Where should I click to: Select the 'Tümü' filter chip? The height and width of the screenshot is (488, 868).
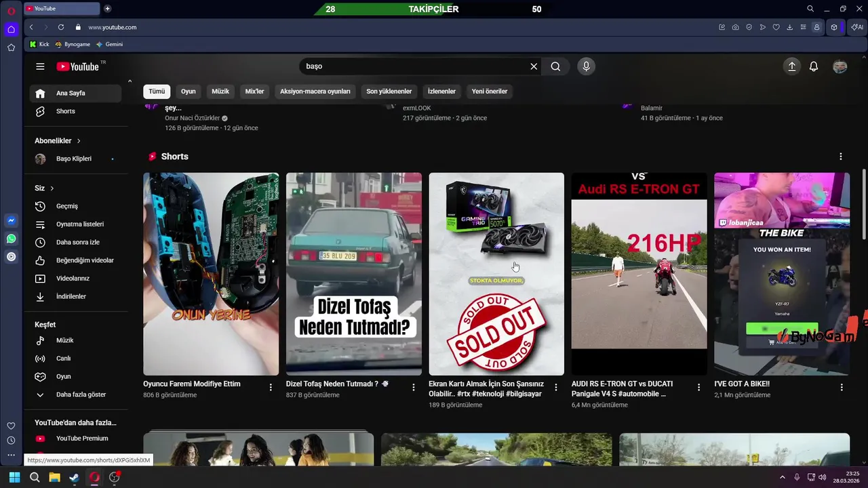pos(157,91)
